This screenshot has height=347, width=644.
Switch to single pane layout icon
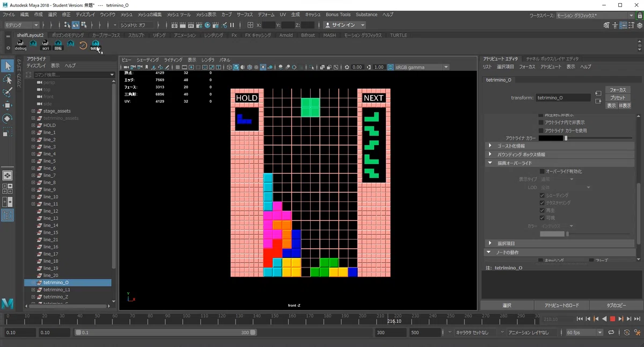click(x=8, y=176)
